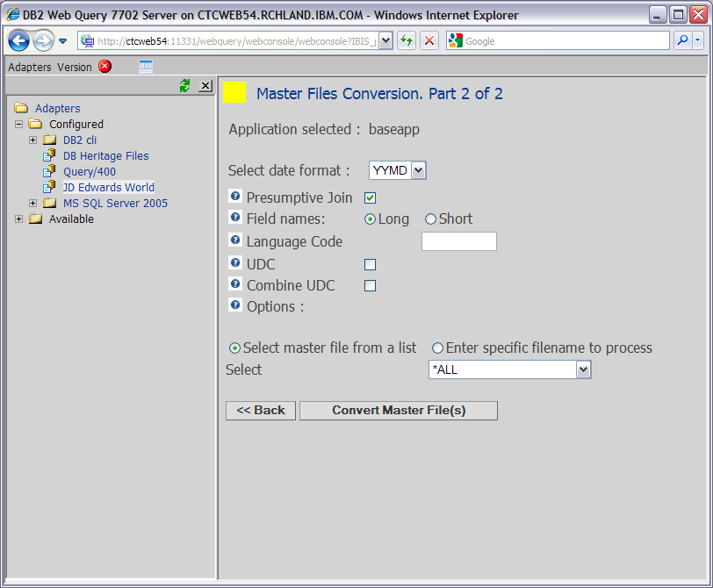Click the JD Edwards World adapter icon
The width and height of the screenshot is (713, 588).
[x=49, y=187]
